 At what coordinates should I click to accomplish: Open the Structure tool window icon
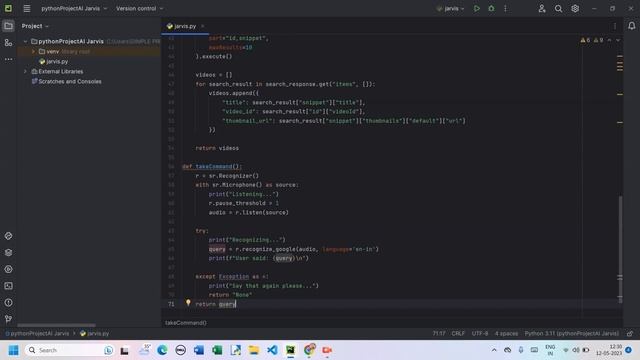8,42
